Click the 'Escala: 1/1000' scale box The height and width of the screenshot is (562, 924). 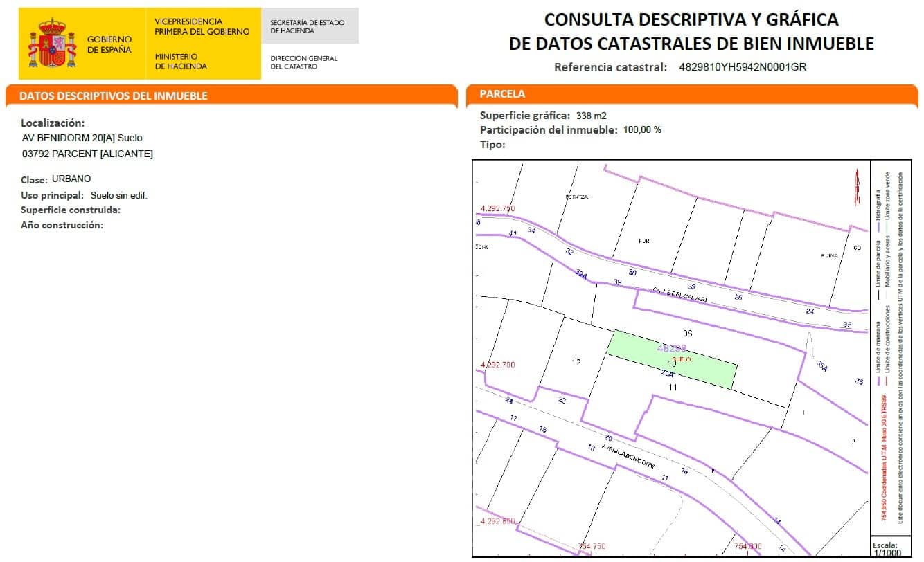tap(888, 549)
